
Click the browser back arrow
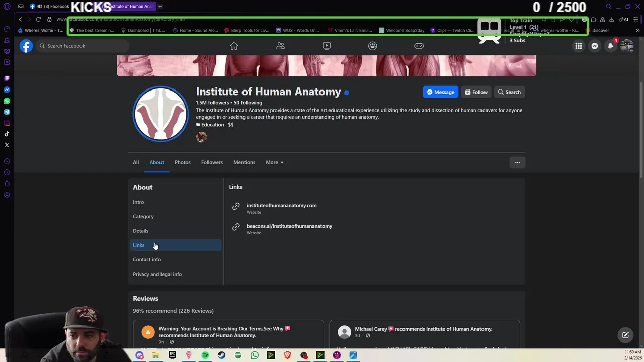click(x=20, y=19)
